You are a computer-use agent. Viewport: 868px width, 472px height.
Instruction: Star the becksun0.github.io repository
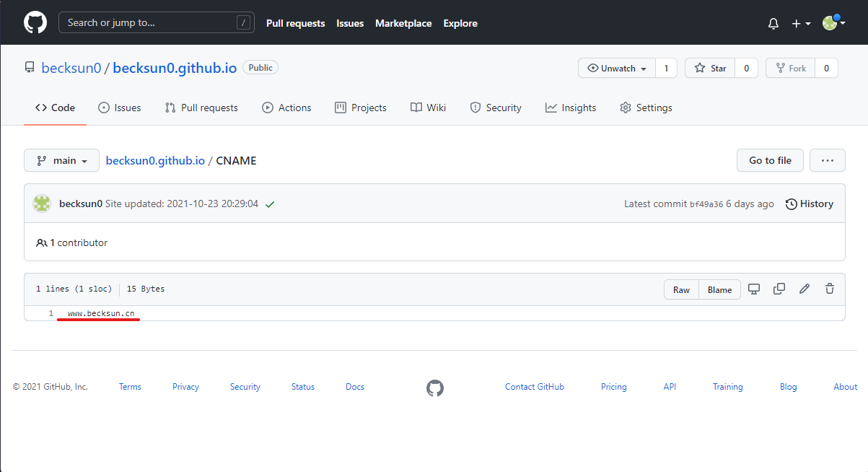point(710,69)
